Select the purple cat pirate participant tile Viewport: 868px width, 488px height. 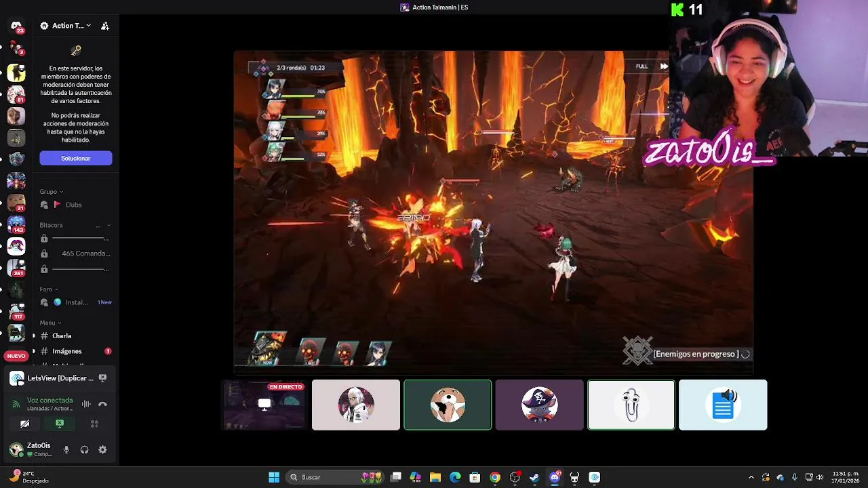tap(539, 405)
